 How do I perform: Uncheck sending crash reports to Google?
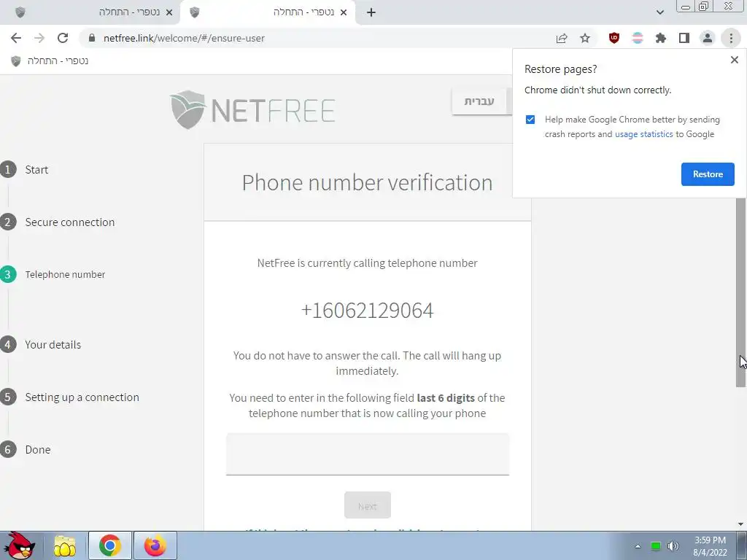[530, 120]
